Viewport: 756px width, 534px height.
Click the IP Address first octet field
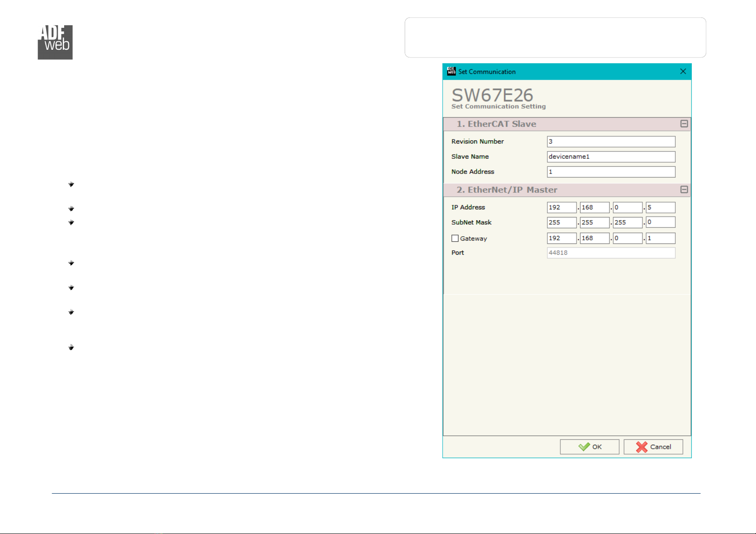pos(562,208)
